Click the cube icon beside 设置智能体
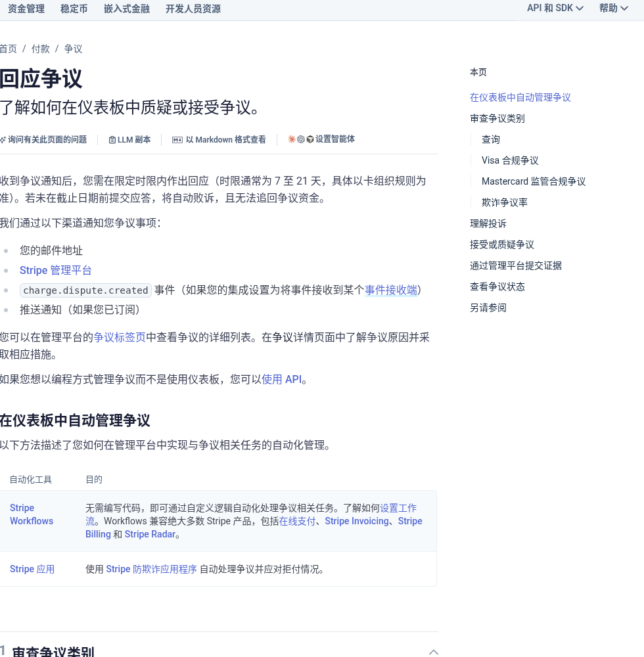The height and width of the screenshot is (657, 644). pyautogui.click(x=310, y=139)
